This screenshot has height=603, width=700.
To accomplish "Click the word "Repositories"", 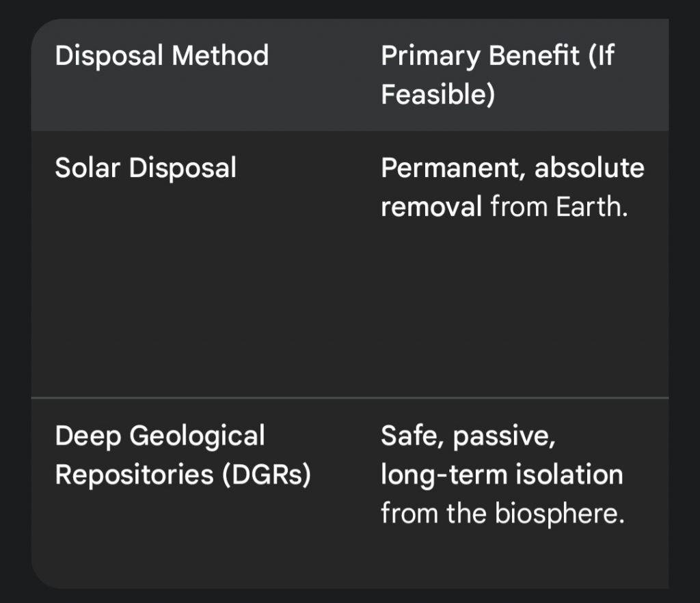I will (134, 474).
